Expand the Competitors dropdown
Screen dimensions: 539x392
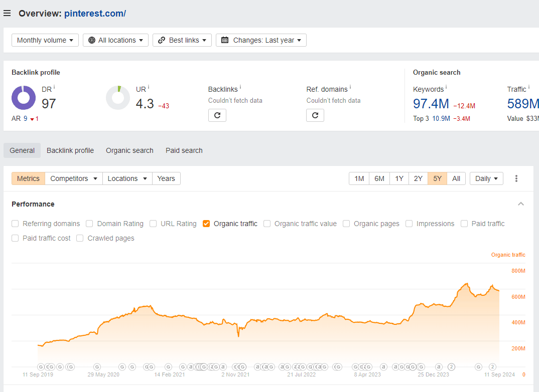74,178
